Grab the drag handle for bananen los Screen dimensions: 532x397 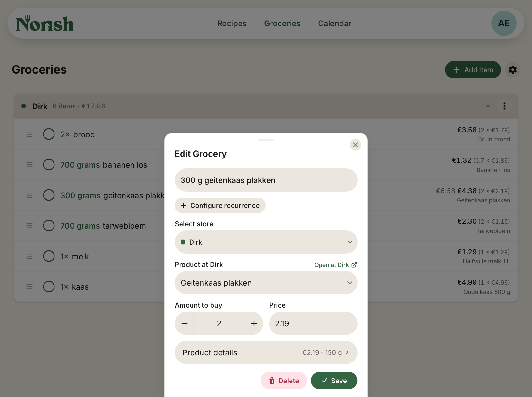click(29, 165)
